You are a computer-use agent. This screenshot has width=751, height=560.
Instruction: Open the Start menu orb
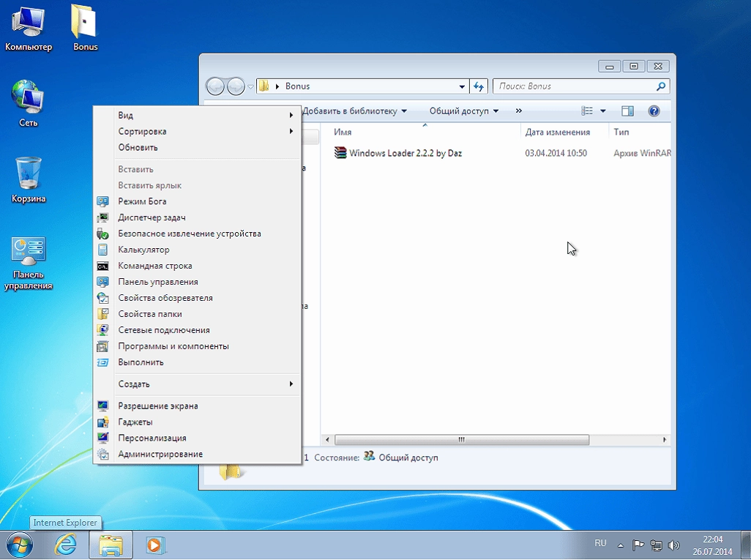pyautogui.click(x=20, y=545)
